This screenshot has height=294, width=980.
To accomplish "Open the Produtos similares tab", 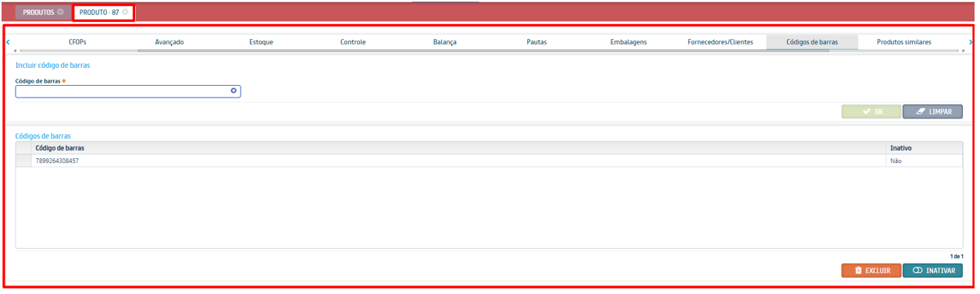I will pos(903,42).
